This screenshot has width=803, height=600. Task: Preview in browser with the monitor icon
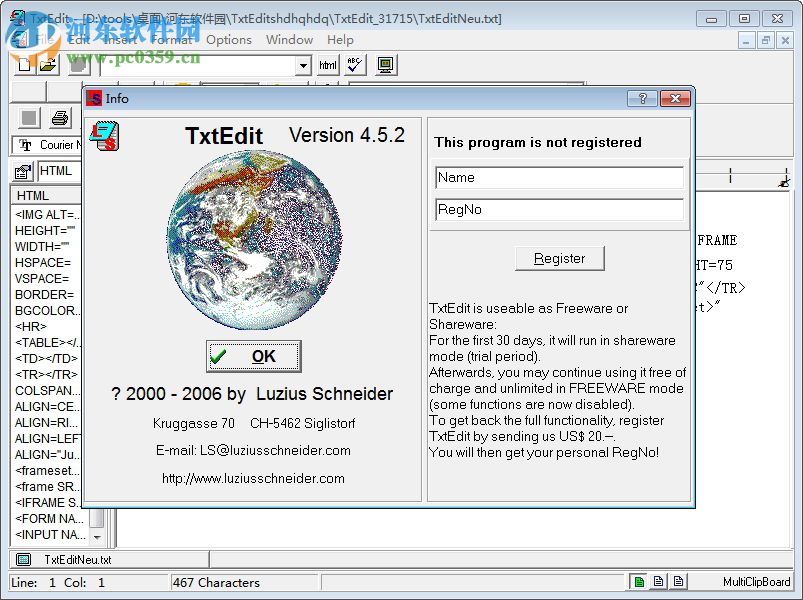coord(383,64)
